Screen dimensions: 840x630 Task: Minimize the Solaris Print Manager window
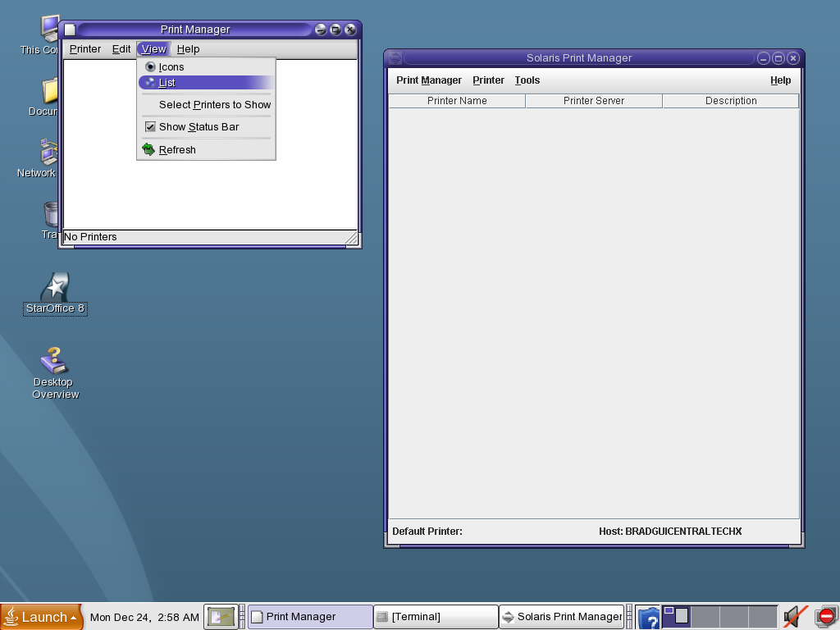click(764, 58)
